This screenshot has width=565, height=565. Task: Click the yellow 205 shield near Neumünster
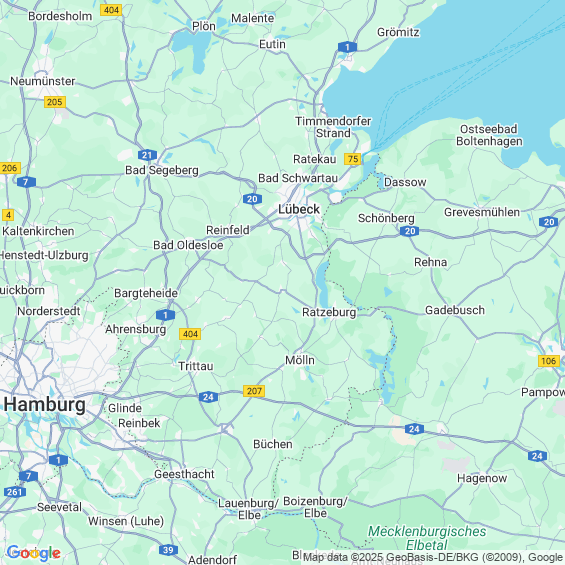click(x=55, y=102)
